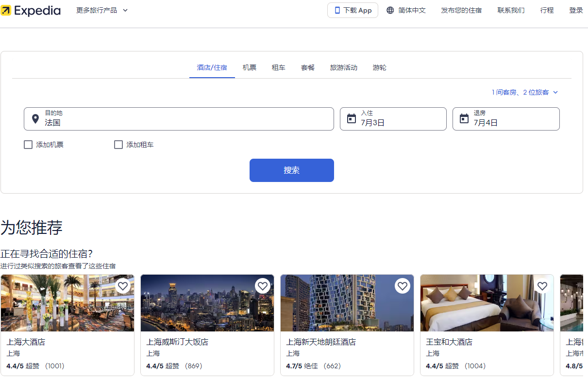Viewport: 588px width, 379px height.
Task: Open 上海大酒店 lobby photo
Action: [x=67, y=303]
